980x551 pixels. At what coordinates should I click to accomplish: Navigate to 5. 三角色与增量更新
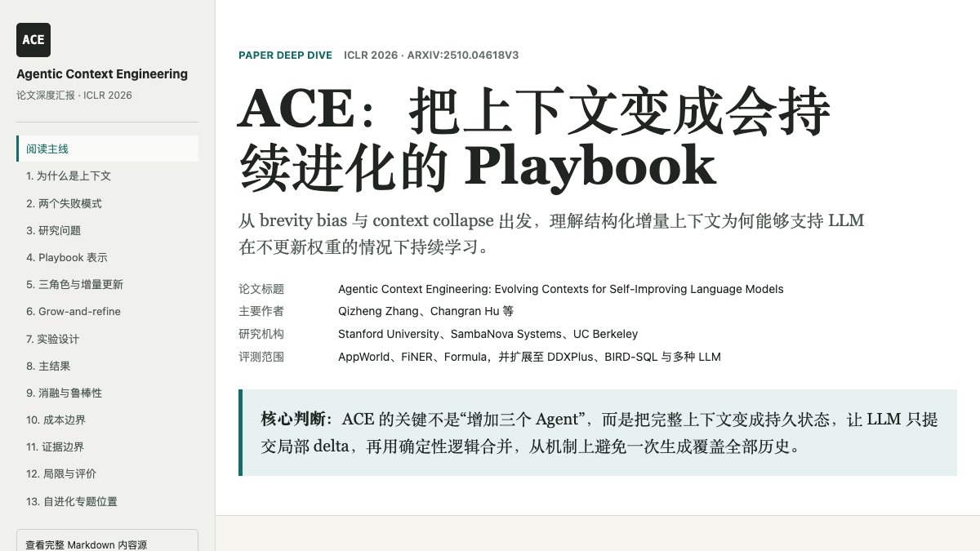coord(107,284)
